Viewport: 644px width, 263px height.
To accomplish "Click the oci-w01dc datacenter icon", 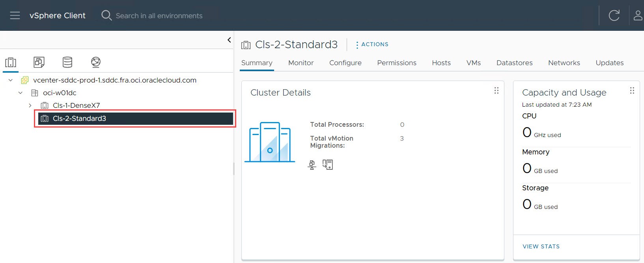I will pyautogui.click(x=35, y=93).
